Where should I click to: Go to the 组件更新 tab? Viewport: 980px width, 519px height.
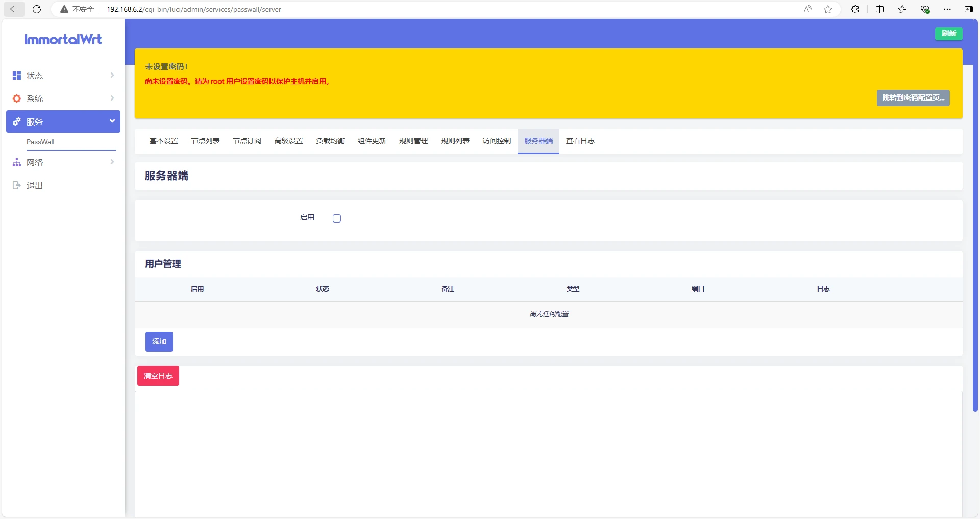(x=372, y=141)
